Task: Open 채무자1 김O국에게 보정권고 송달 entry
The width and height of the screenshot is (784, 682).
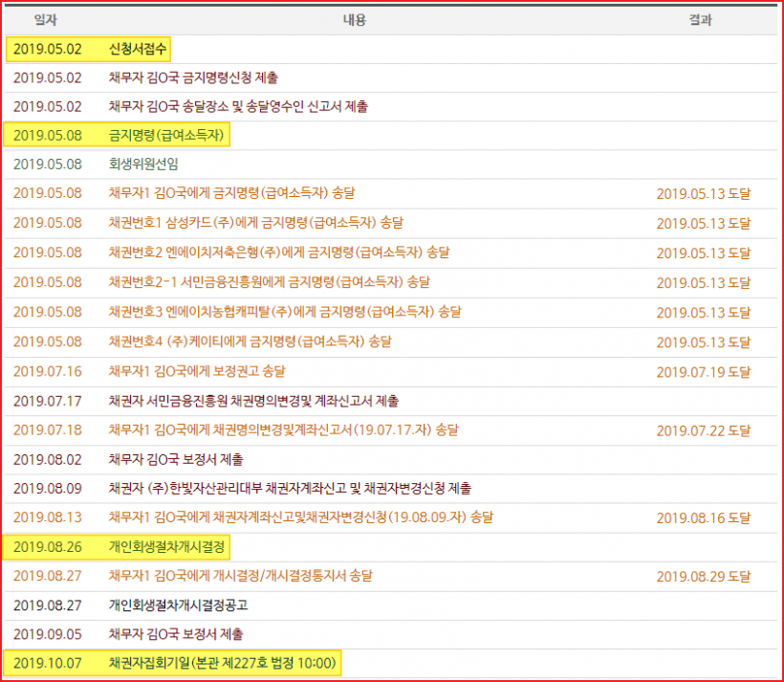Action: [x=197, y=371]
